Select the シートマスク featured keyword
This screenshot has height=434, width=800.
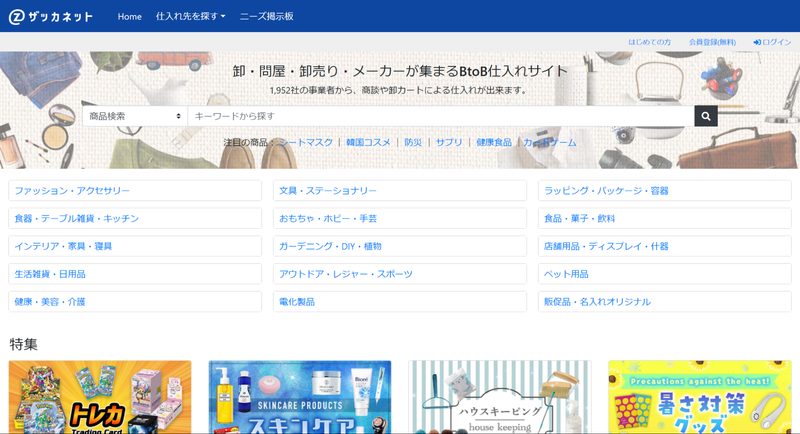tap(305, 142)
